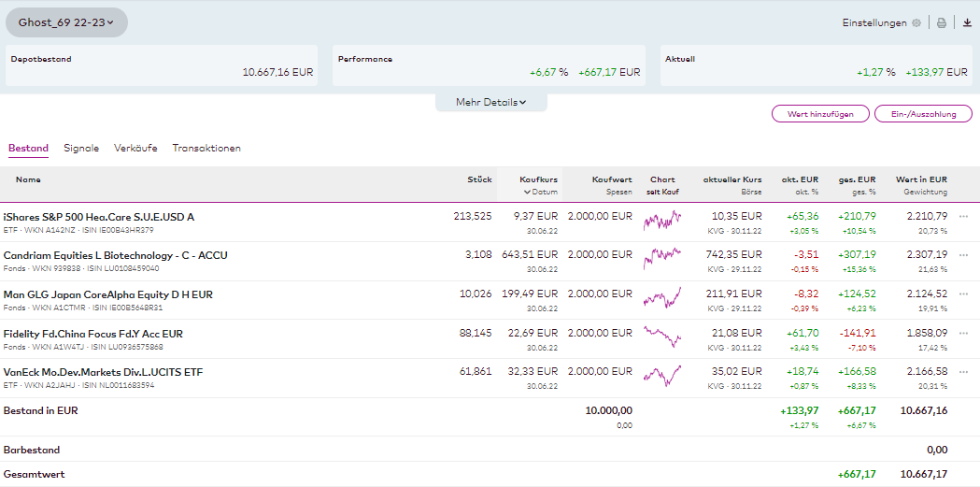Expand the Mehr Details section
Image resolution: width=980 pixels, height=487 pixels.
tap(490, 102)
